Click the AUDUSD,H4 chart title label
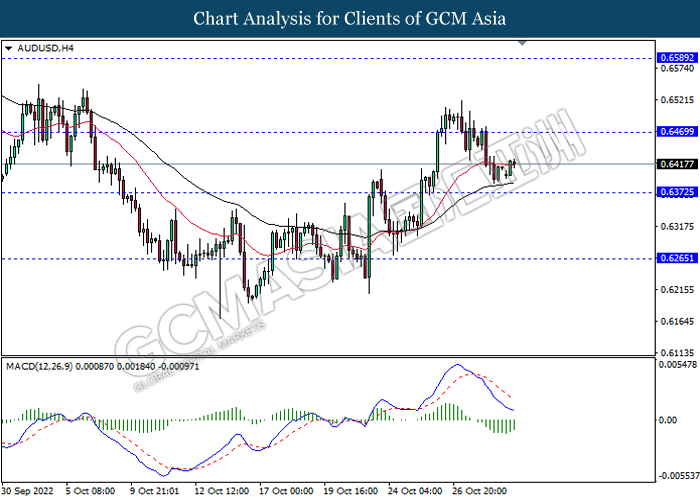The height and width of the screenshot is (500, 700). tap(45, 48)
